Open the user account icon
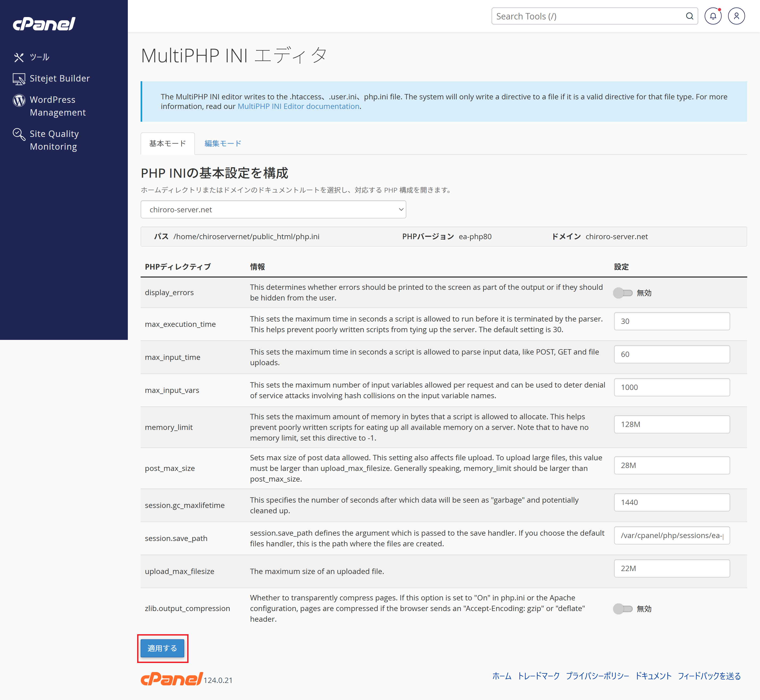 coord(736,16)
